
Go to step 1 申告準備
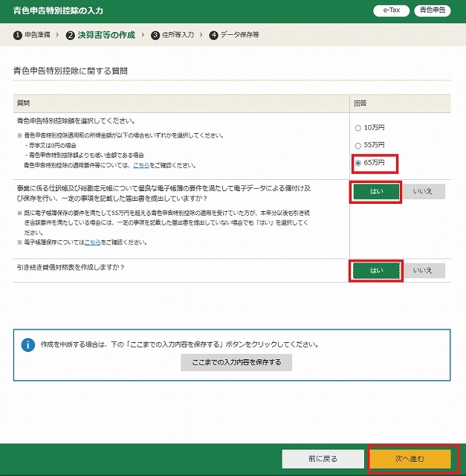(33, 35)
